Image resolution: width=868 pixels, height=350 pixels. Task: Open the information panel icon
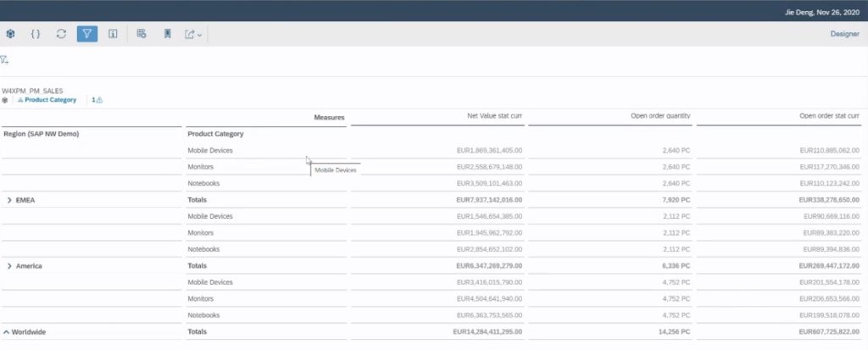[112, 34]
